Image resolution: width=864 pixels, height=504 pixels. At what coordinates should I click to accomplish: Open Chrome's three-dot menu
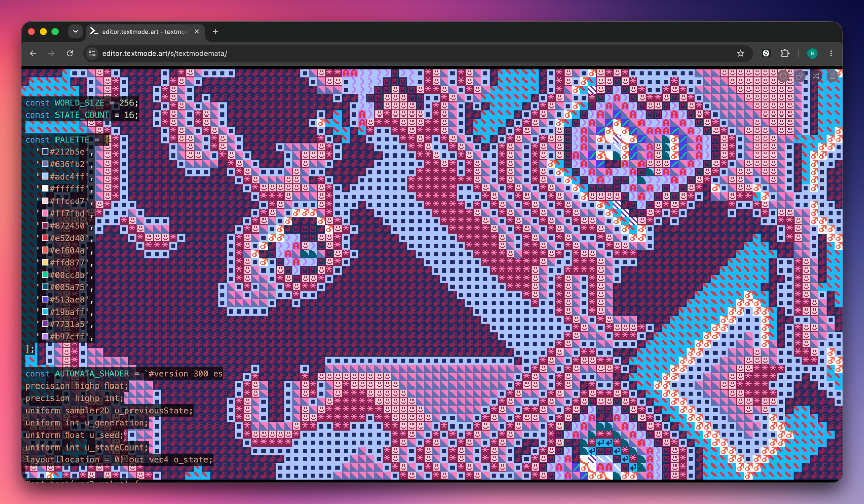click(x=831, y=53)
